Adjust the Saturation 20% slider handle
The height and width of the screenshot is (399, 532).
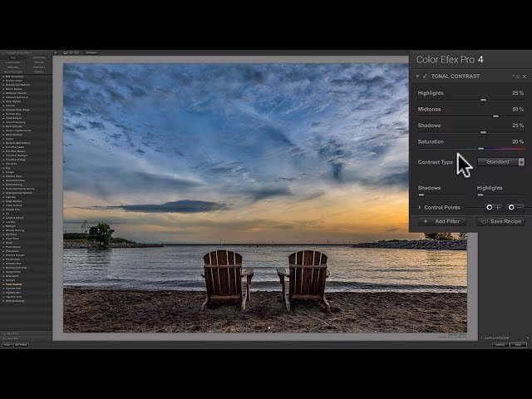coord(480,149)
